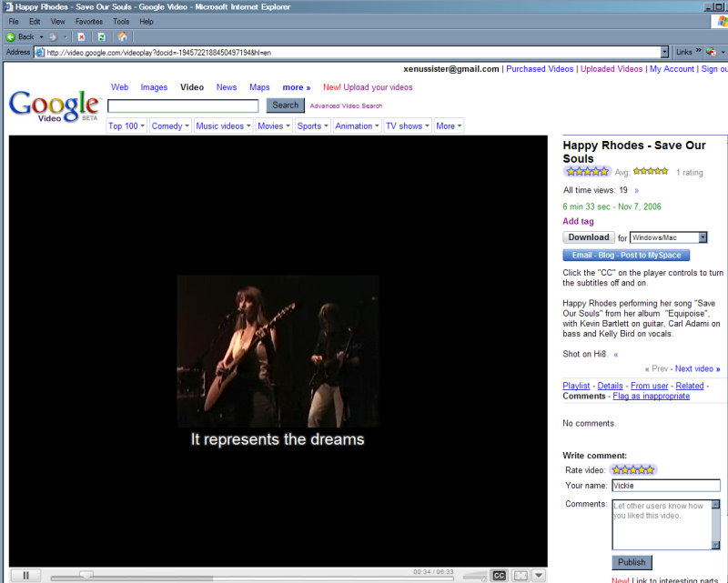Open the Tools menu
Screen dimensions: 728x583
click(x=121, y=21)
